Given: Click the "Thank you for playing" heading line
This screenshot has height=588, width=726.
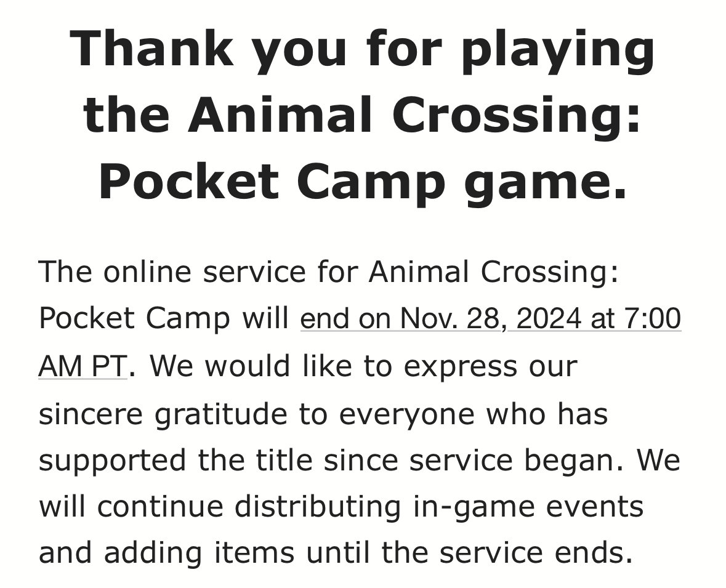Looking at the screenshot, I should 362,49.
